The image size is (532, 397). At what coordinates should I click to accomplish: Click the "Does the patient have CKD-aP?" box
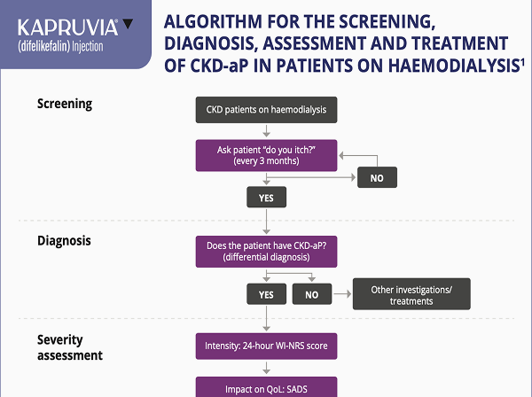coord(266,251)
